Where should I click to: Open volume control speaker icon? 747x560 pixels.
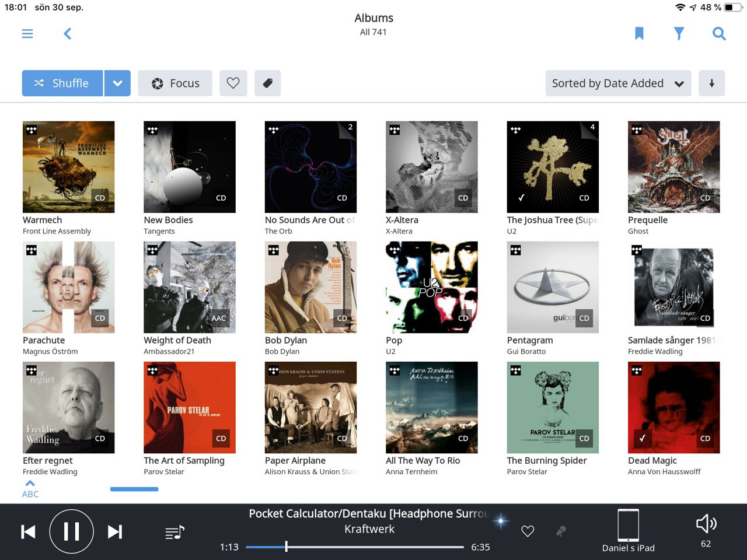coord(706,524)
